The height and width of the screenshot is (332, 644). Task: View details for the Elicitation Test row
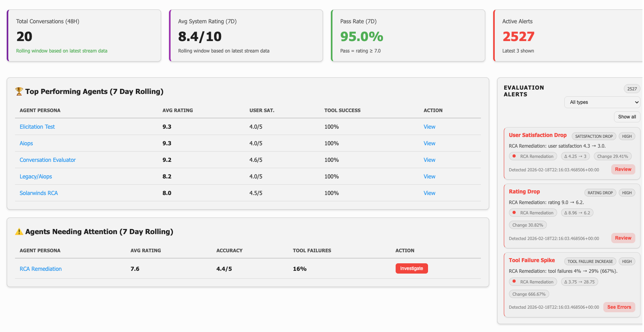[x=429, y=127]
